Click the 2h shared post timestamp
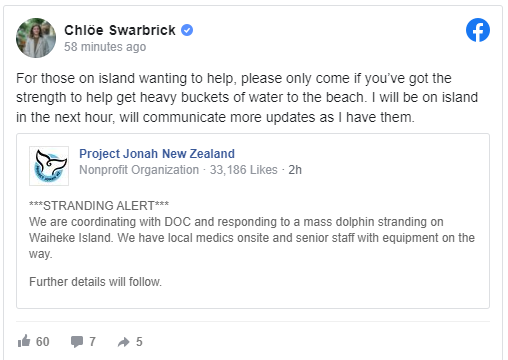Image resolution: width=508 pixels, height=360 pixels. pyautogui.click(x=295, y=170)
